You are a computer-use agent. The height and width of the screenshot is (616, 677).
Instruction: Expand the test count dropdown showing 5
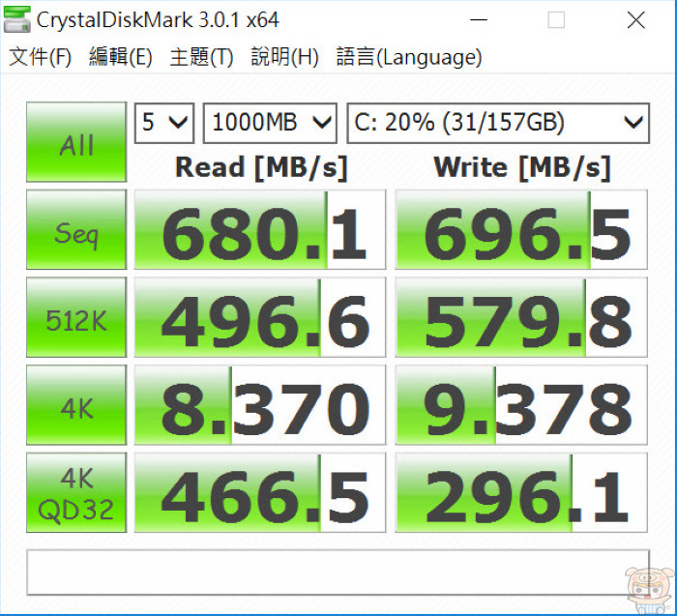point(164,123)
